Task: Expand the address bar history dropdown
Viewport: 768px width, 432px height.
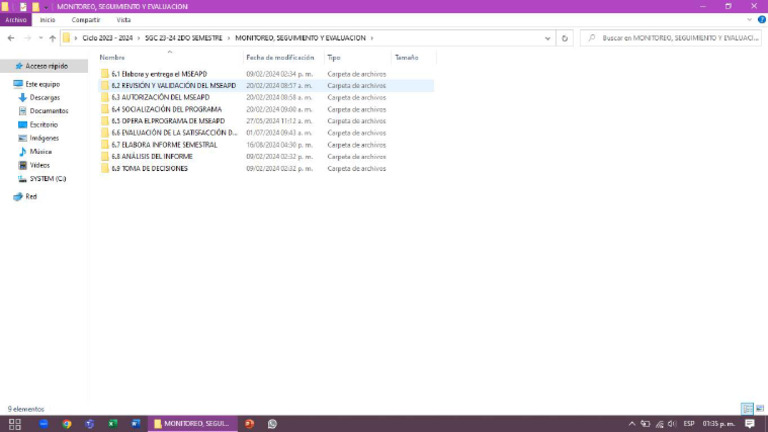Action: [548, 38]
